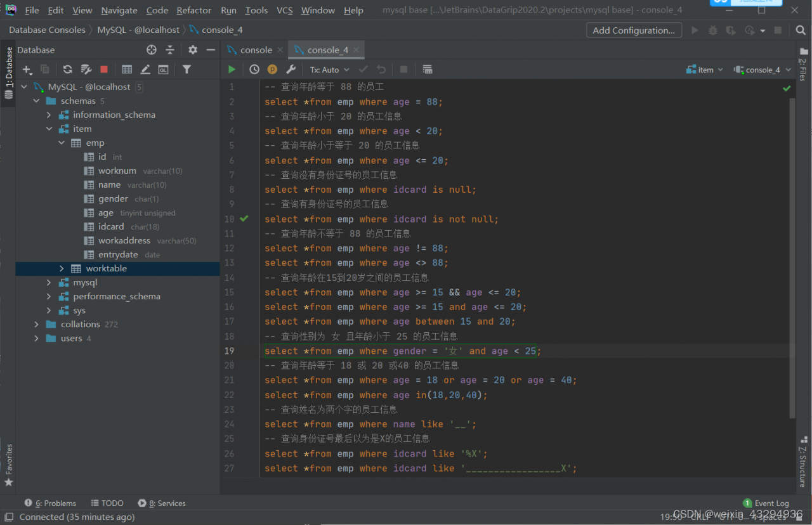Open Database panel gear settings
The height and width of the screenshot is (525, 812).
[x=193, y=50]
